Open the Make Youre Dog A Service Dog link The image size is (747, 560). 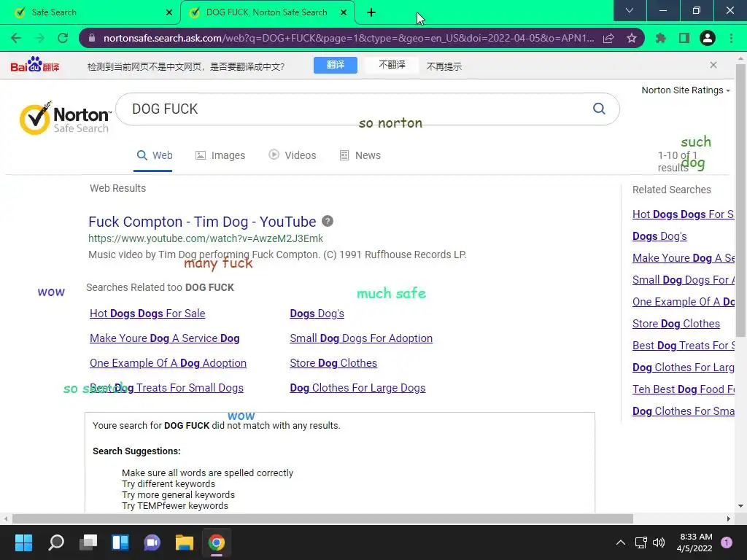coord(164,338)
